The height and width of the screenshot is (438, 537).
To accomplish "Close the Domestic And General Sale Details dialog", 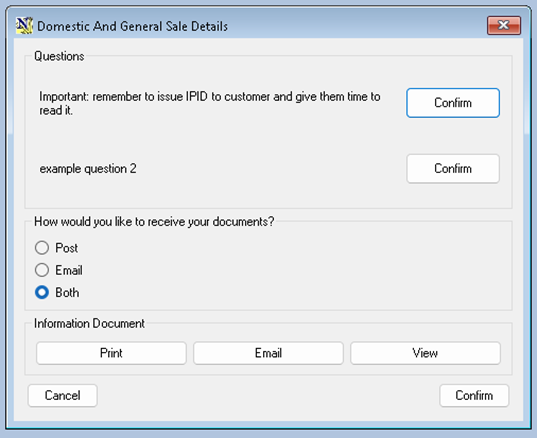I will pos(504,25).
